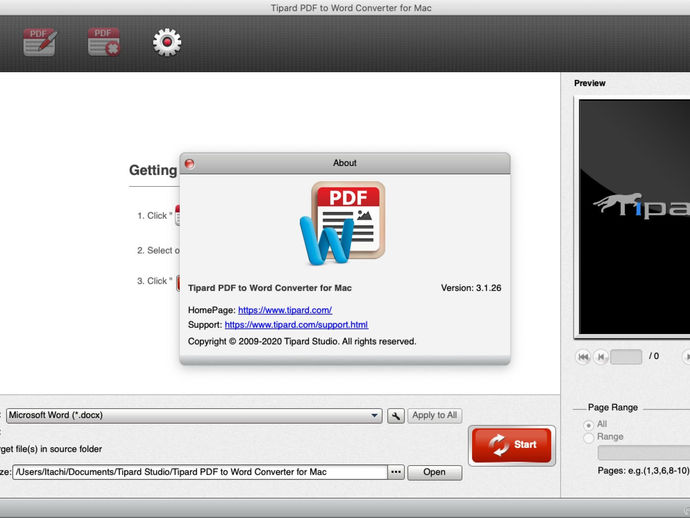Select the All page range radio button
This screenshot has width=690, height=518.
pos(589,425)
